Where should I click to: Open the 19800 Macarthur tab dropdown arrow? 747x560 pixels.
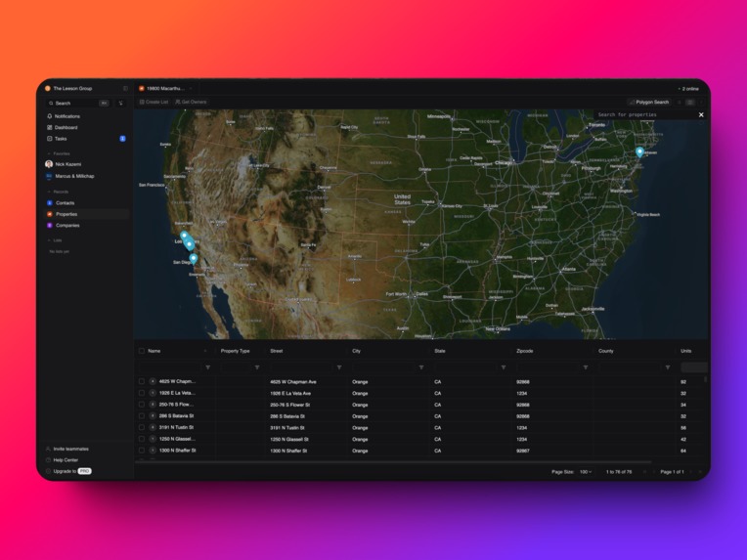click(x=191, y=89)
